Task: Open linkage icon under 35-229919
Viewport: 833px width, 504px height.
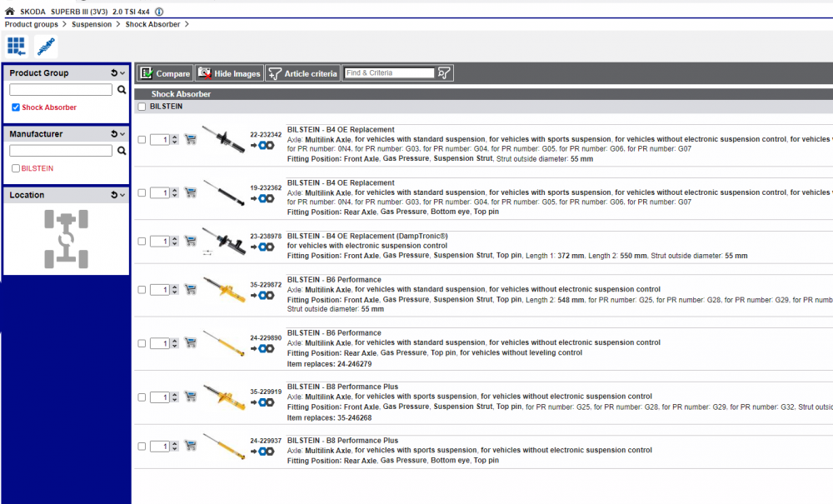Action: (263, 402)
